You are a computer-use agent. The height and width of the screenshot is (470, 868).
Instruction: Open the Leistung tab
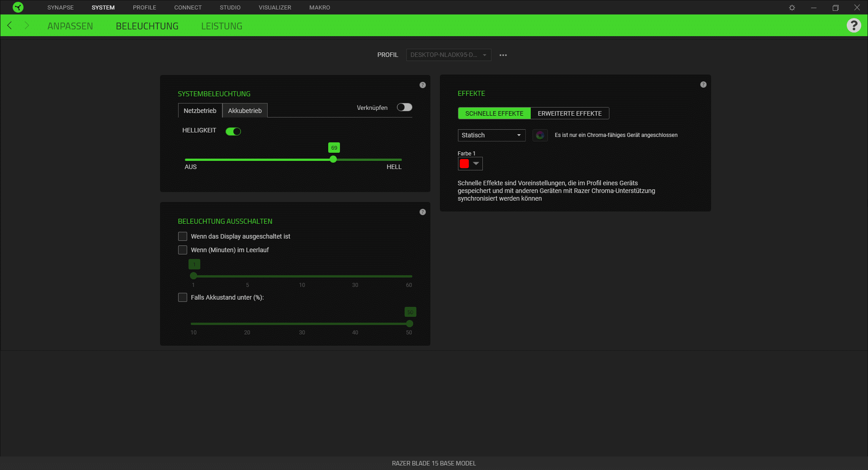[222, 26]
